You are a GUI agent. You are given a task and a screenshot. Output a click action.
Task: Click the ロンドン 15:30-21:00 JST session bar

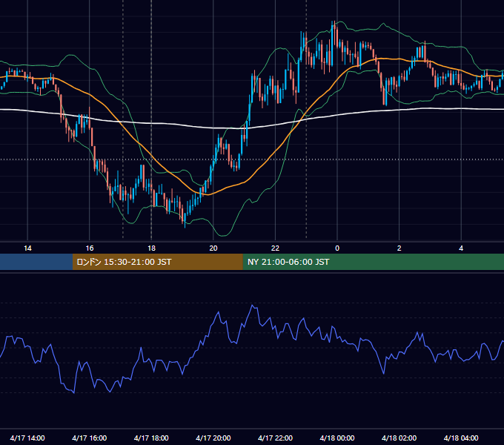coord(157,262)
